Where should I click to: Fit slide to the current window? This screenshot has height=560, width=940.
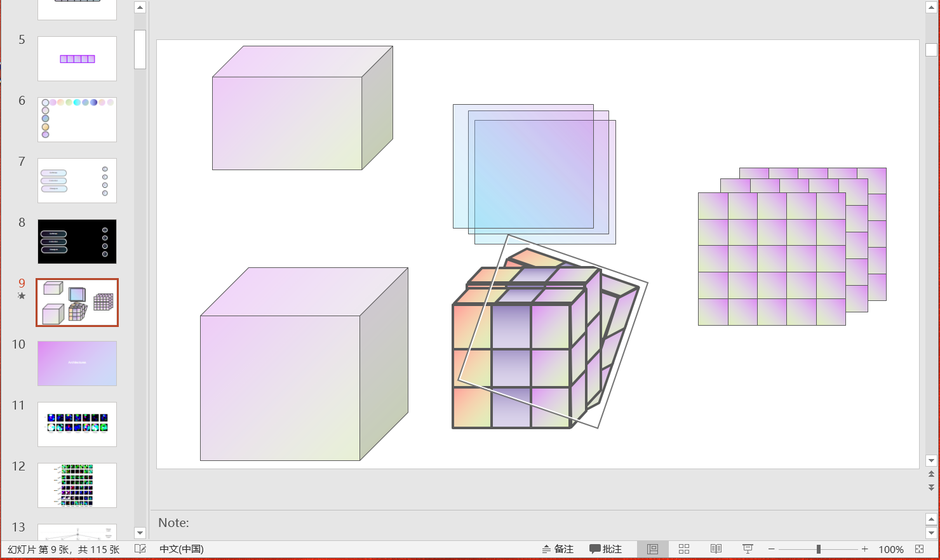point(920,549)
